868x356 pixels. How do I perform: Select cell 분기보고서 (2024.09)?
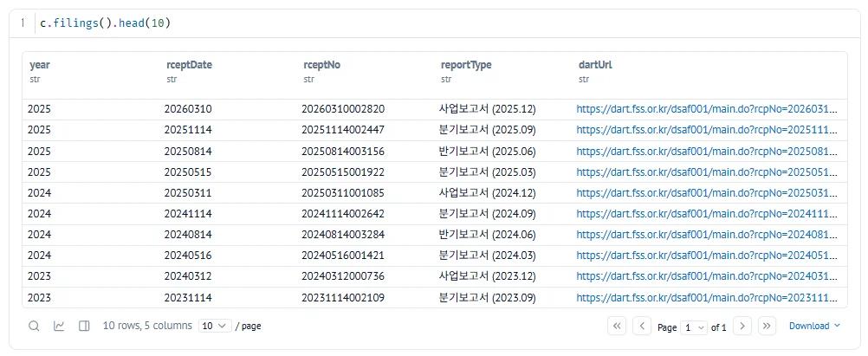pyautogui.click(x=487, y=214)
